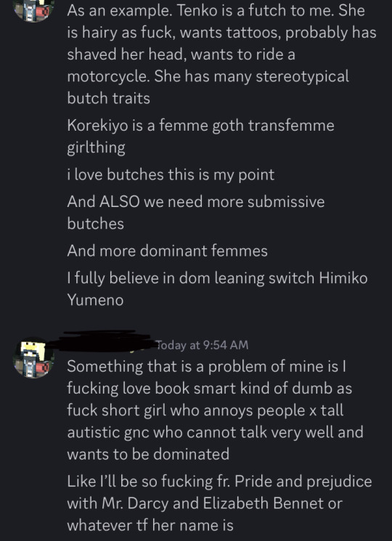Select the text 'butch traits'
The height and width of the screenshot is (541, 392).
[109, 98]
